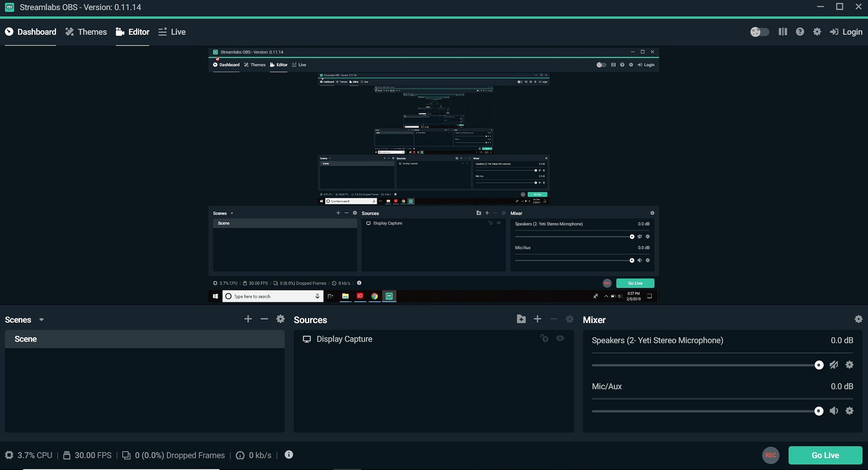
Task: Click Mic/Aux 0.0 dB level value
Action: pyautogui.click(x=842, y=386)
